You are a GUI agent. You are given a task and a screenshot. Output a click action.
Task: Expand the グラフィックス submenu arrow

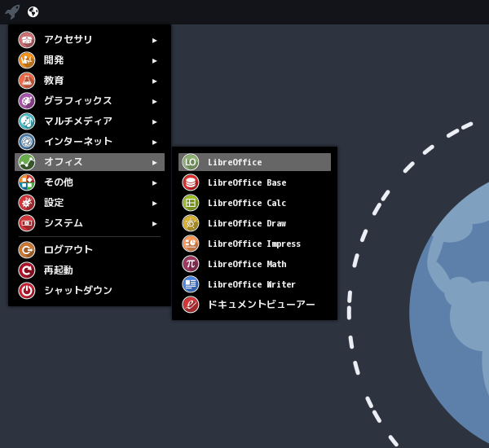[154, 102]
